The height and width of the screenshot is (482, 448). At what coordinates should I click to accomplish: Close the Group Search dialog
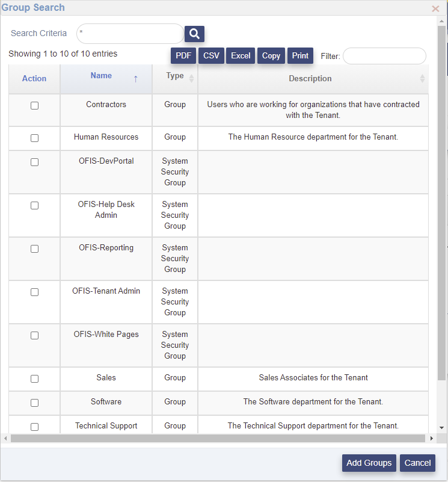(x=435, y=8)
